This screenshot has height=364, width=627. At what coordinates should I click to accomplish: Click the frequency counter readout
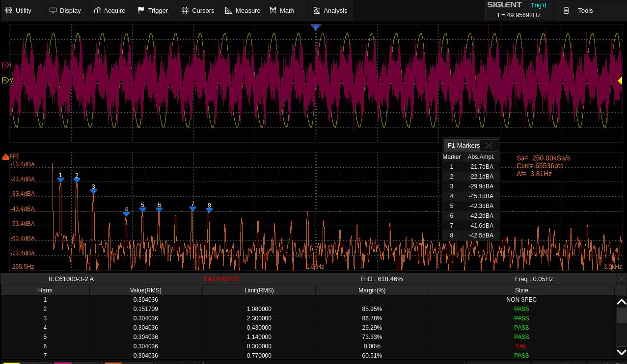coord(519,15)
